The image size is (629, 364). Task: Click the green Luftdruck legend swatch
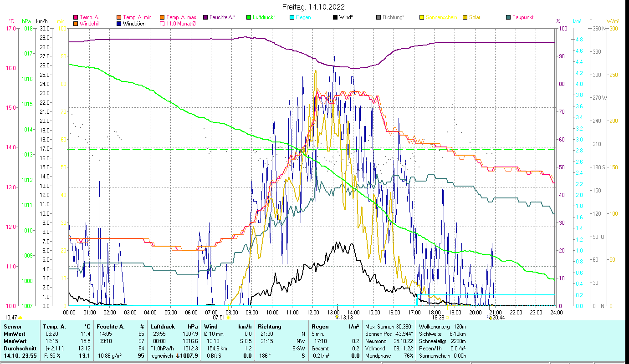click(x=249, y=17)
